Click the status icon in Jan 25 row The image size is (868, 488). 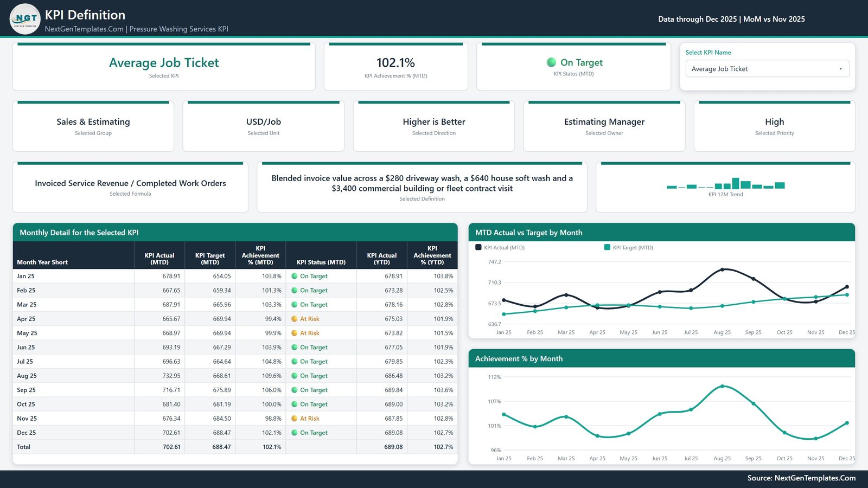tap(295, 276)
